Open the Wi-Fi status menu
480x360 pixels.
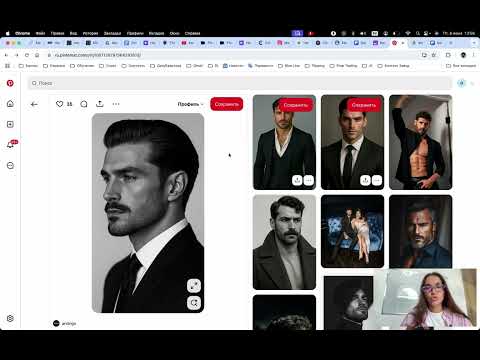[x=408, y=33]
